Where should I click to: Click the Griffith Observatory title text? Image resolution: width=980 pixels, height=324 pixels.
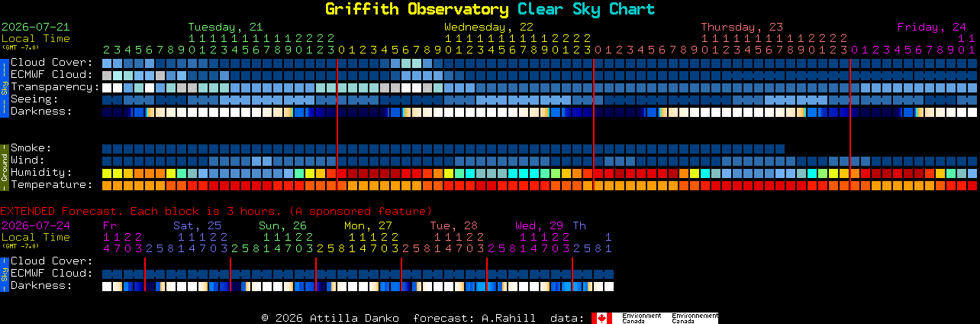click(417, 9)
